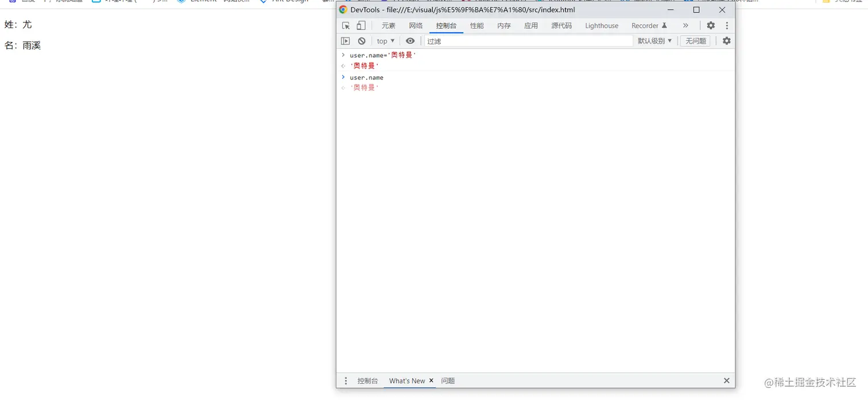868x400 pixels.
Task: Select the 问题 drawer tab
Action: (448, 380)
